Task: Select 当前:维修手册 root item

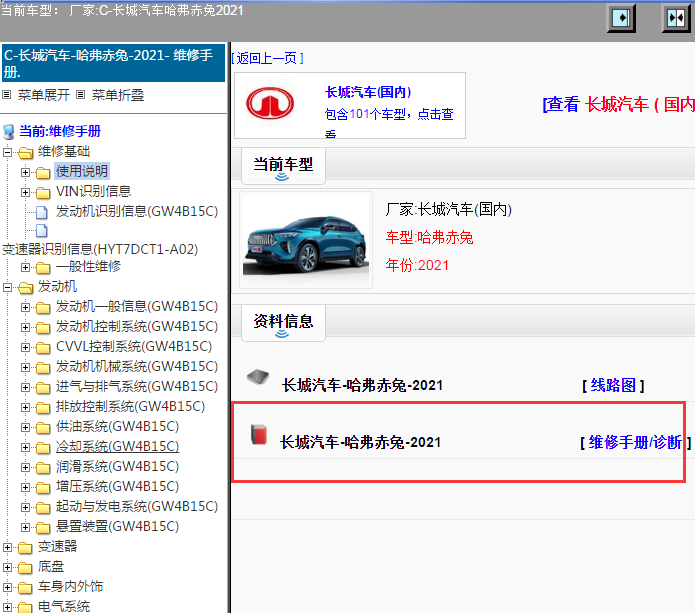Action: click(60, 131)
